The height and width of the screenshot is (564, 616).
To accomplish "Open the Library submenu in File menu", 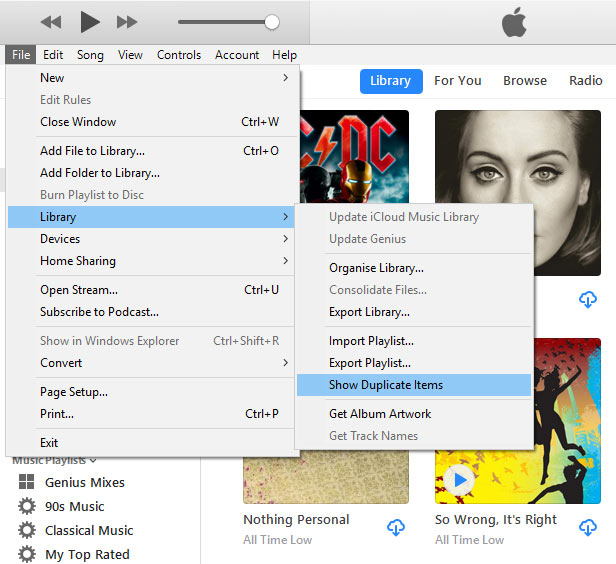I will click(151, 217).
